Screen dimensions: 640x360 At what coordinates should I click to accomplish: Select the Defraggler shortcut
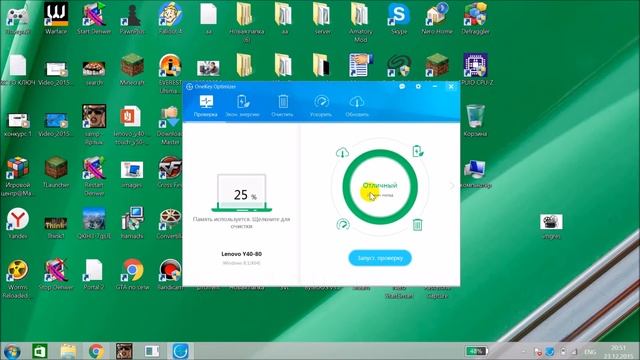475,19
